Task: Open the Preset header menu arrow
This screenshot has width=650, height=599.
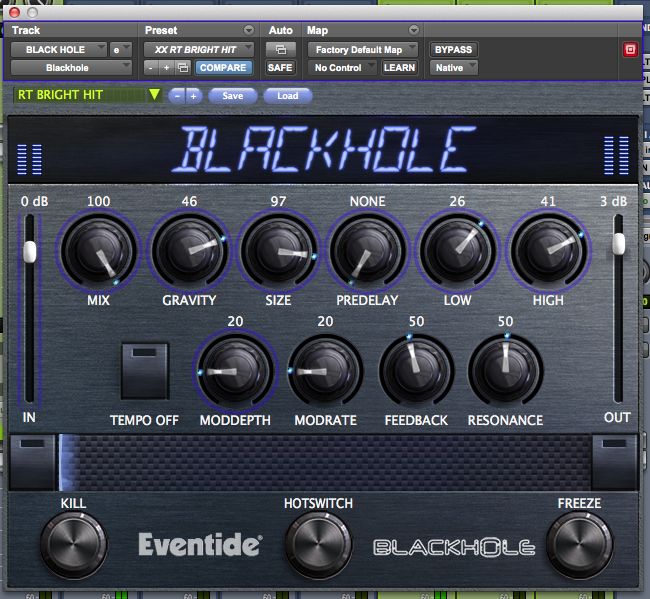Action: [249, 30]
